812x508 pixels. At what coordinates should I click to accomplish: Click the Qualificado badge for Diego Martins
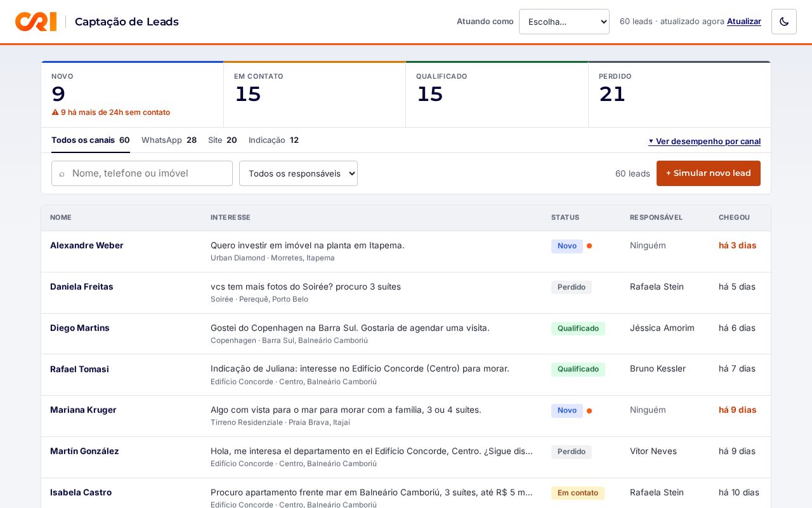pos(578,329)
